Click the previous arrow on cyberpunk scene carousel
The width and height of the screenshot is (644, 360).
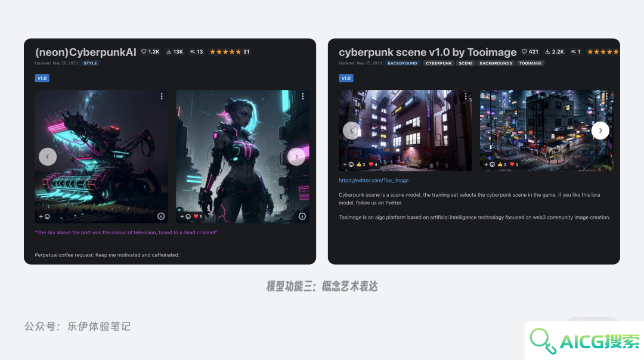pyautogui.click(x=351, y=131)
